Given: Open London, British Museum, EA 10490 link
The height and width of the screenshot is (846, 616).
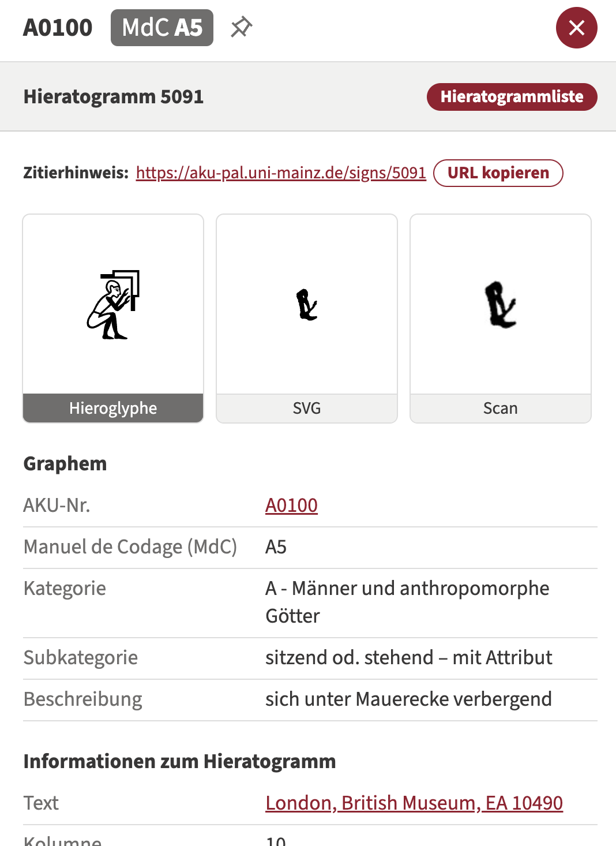Looking at the screenshot, I should (414, 803).
